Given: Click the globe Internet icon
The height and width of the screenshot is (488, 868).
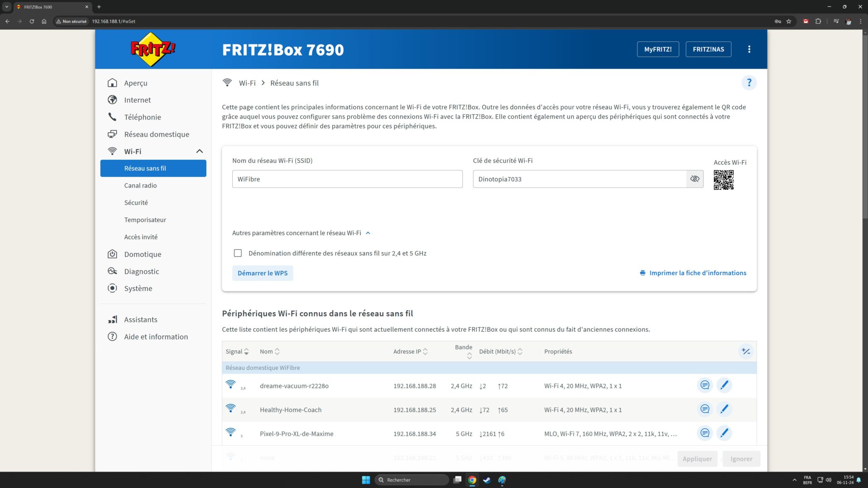Looking at the screenshot, I should (x=112, y=100).
